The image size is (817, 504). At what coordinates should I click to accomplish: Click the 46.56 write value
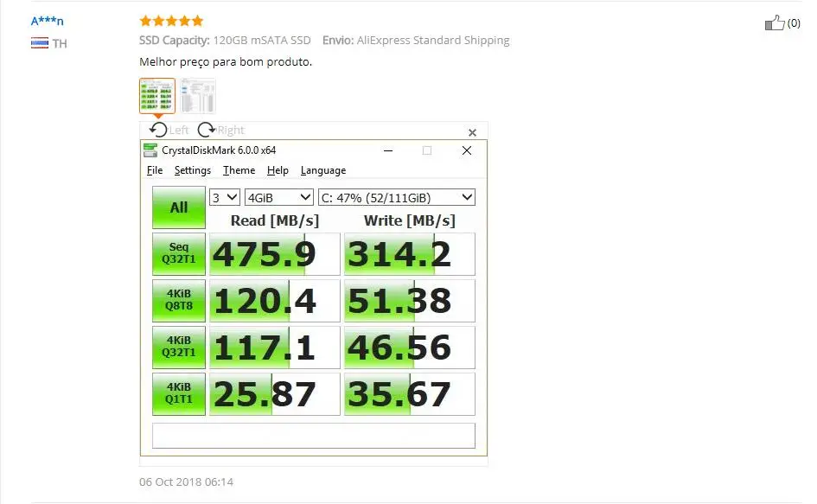410,348
